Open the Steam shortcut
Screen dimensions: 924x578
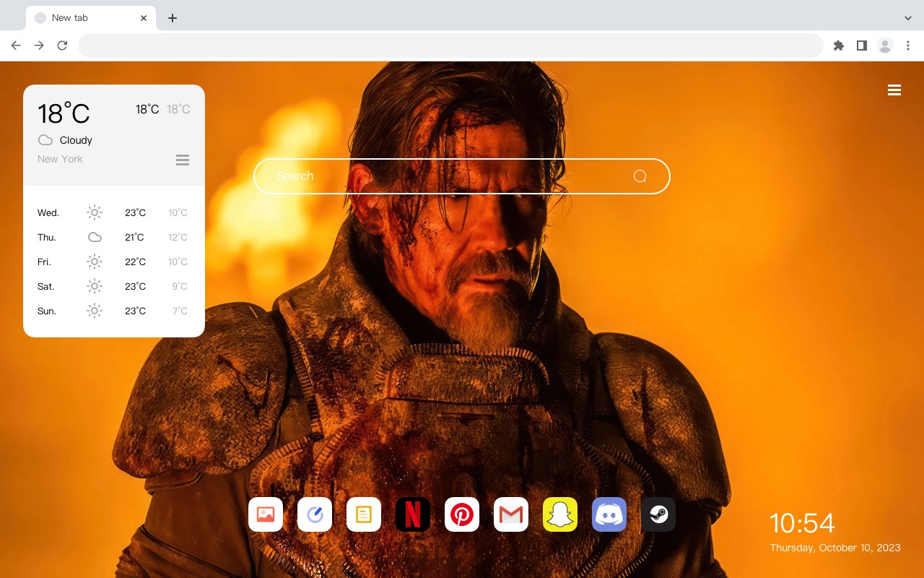click(658, 514)
